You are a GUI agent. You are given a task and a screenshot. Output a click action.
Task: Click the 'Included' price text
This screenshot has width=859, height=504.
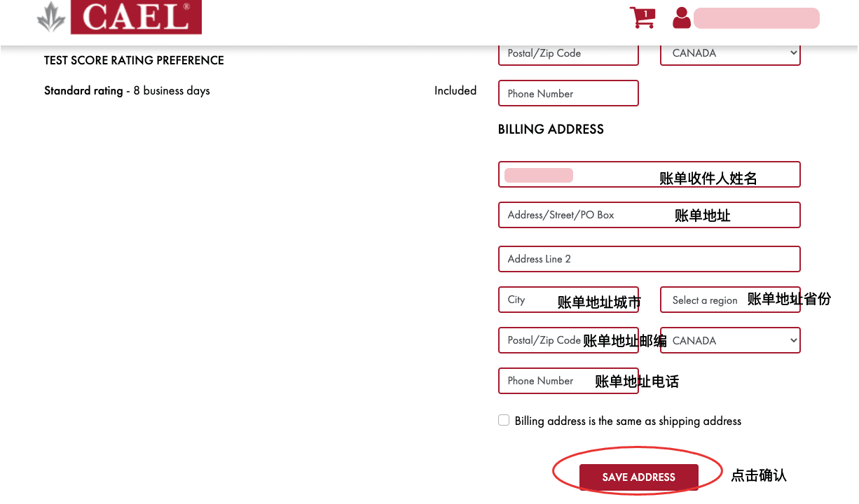click(x=455, y=91)
